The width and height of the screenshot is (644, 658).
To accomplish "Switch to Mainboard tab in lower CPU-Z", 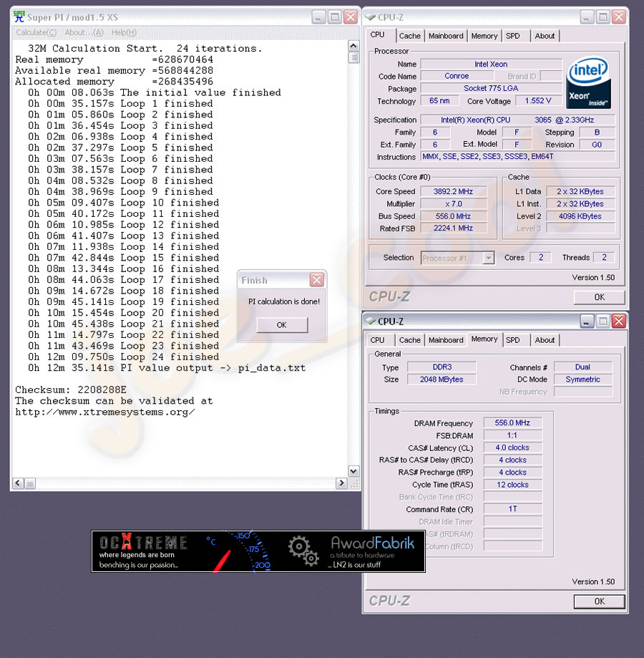I will [x=446, y=340].
